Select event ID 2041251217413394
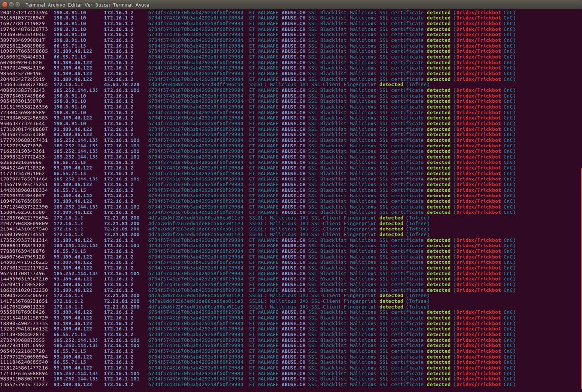This screenshot has width=582, height=392. tap(24, 12)
